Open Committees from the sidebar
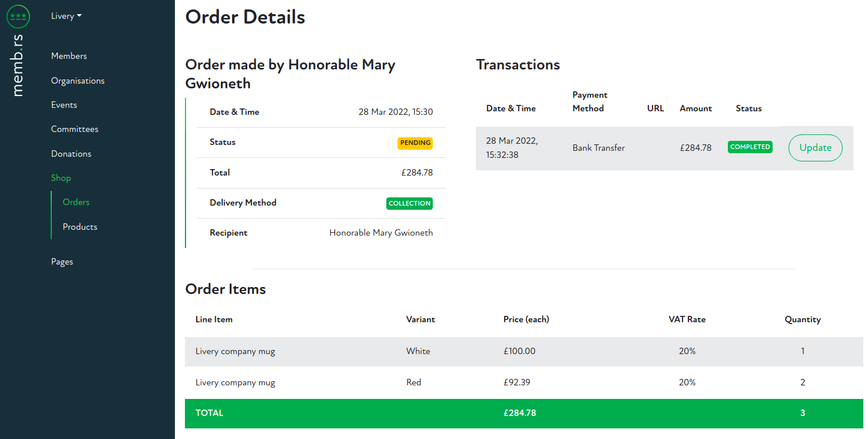Viewport: 868px width, 439px height. (x=75, y=129)
